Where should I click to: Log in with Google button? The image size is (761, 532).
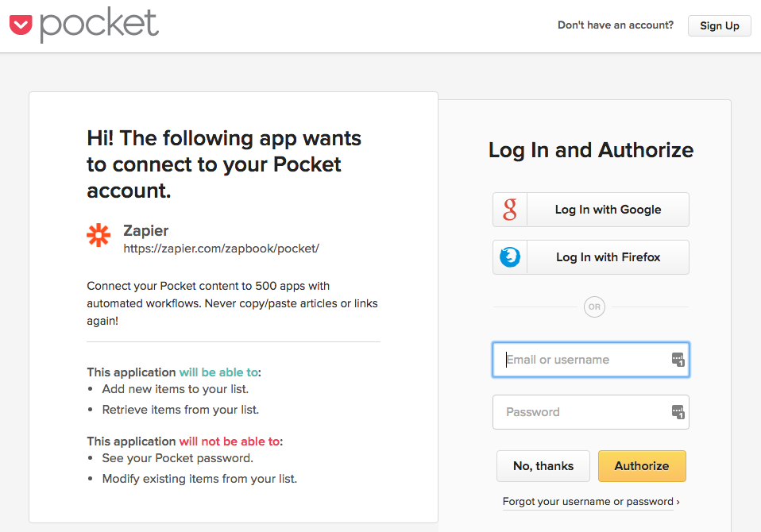coord(591,210)
